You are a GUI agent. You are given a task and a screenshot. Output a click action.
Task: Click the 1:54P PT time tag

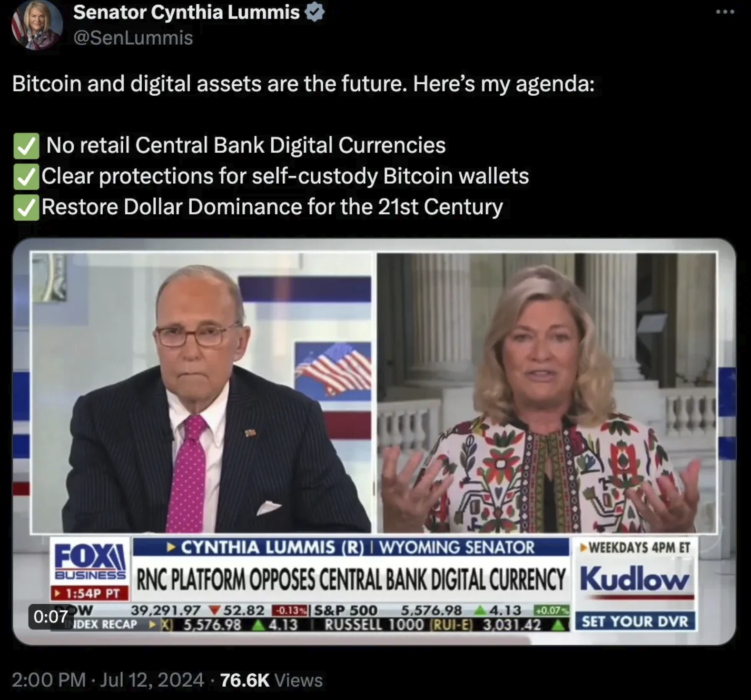(90, 593)
